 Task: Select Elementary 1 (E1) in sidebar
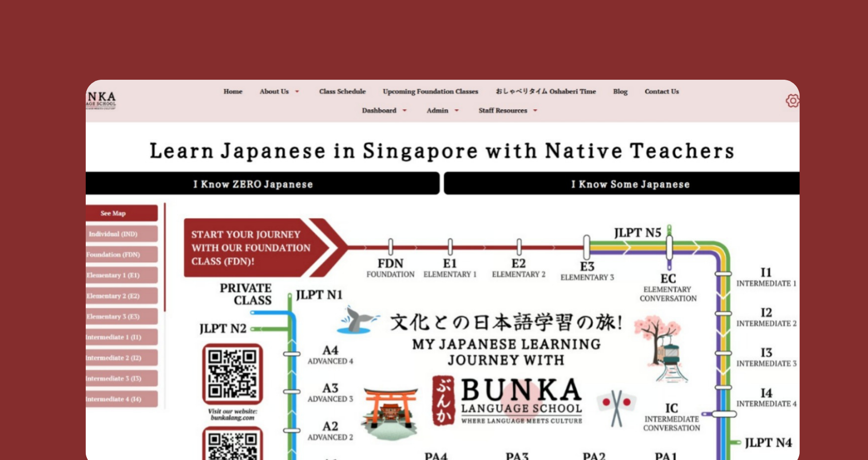(x=122, y=275)
